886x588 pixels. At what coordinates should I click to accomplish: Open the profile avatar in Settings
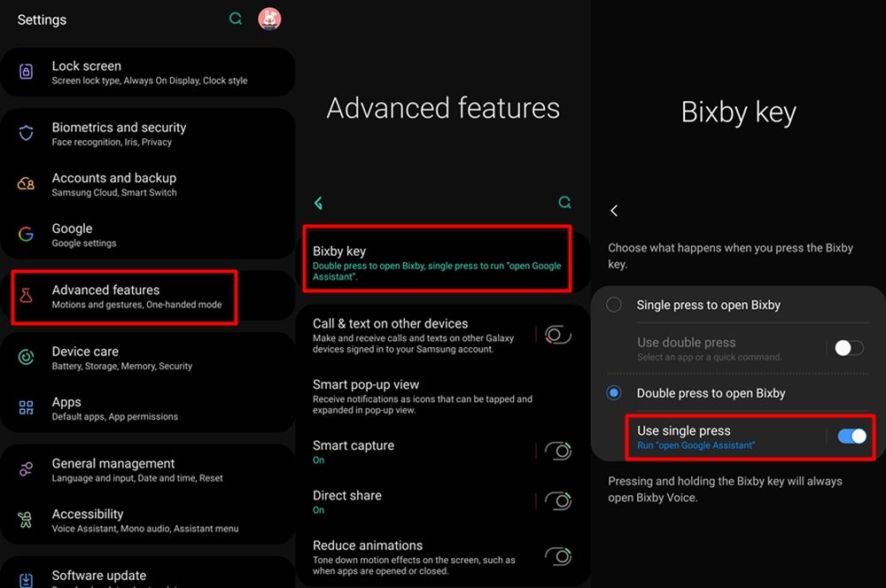[269, 19]
